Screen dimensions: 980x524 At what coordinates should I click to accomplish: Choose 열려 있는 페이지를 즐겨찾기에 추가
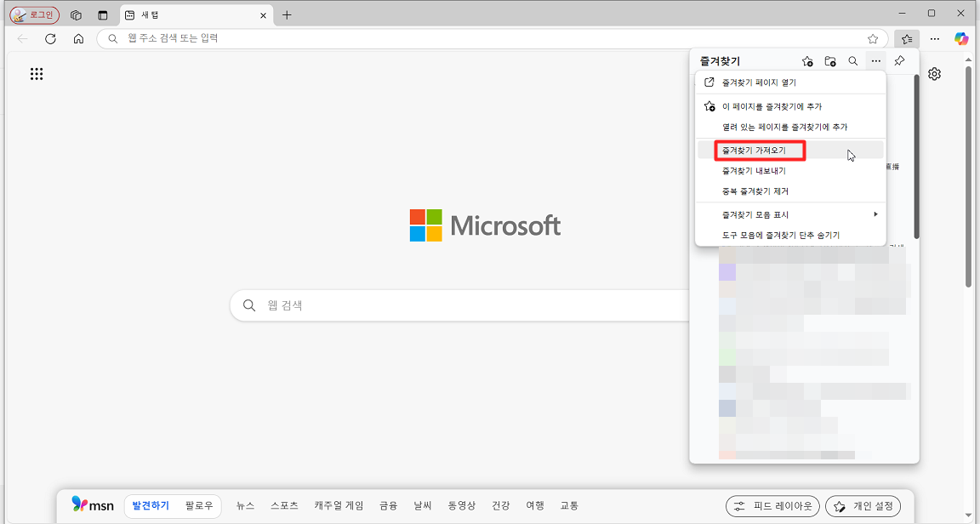coord(790,127)
